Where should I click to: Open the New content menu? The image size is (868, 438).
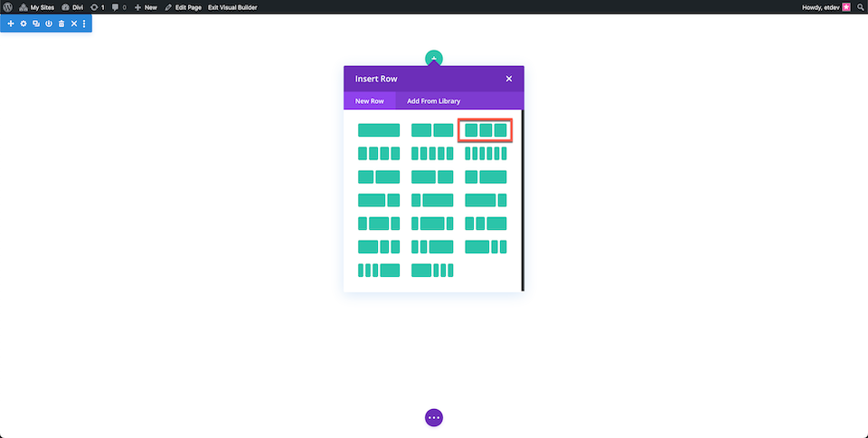coord(146,7)
